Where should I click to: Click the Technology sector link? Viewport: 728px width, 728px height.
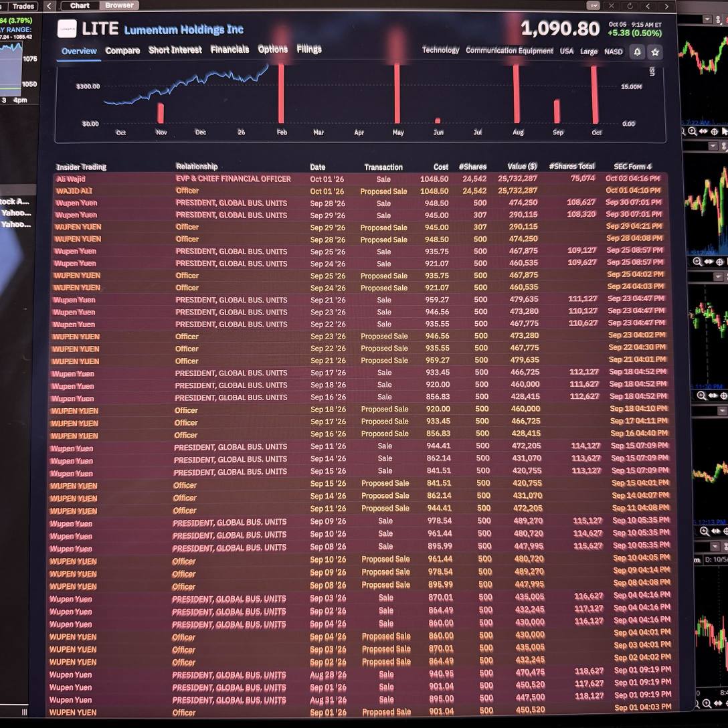tap(440, 50)
